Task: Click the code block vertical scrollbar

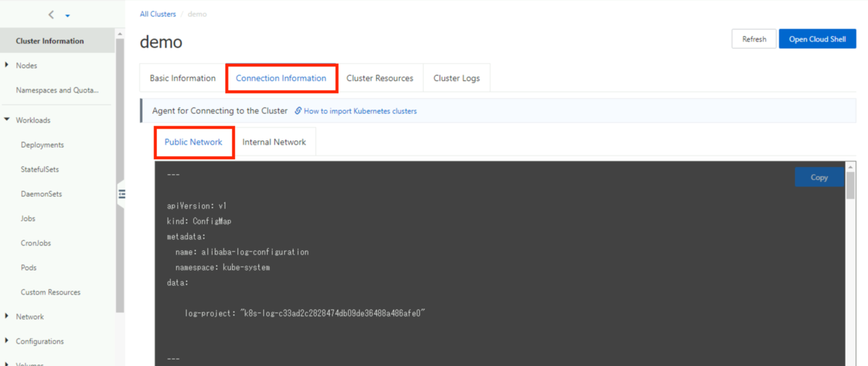Action: pos(851,184)
